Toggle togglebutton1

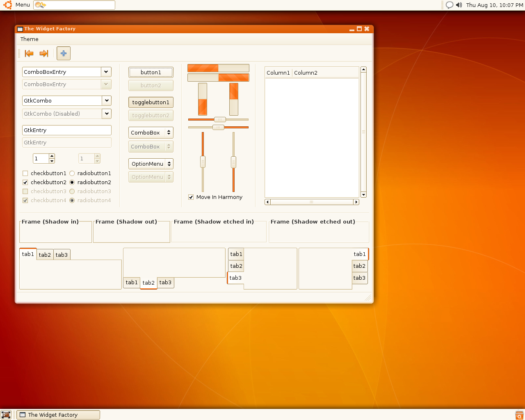pyautogui.click(x=151, y=102)
